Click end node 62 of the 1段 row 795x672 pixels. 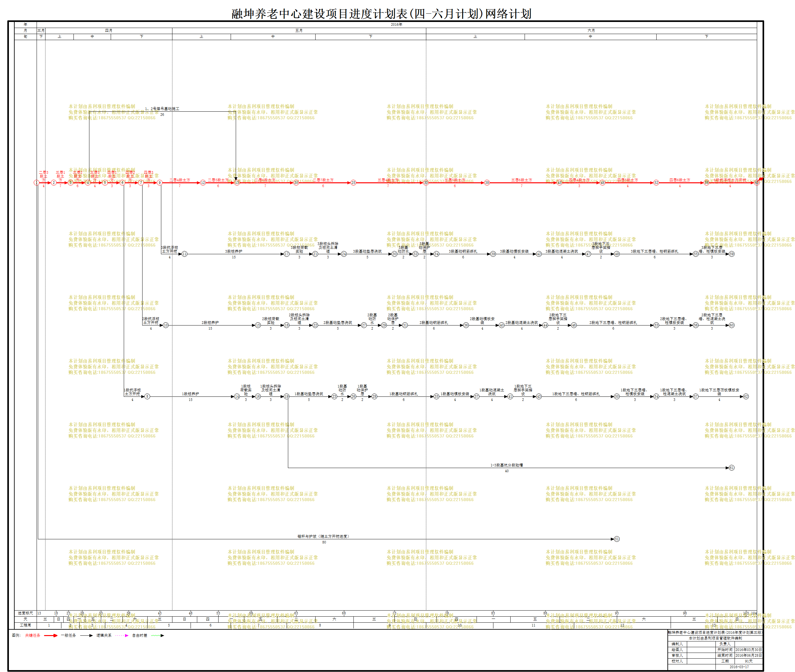click(x=746, y=396)
